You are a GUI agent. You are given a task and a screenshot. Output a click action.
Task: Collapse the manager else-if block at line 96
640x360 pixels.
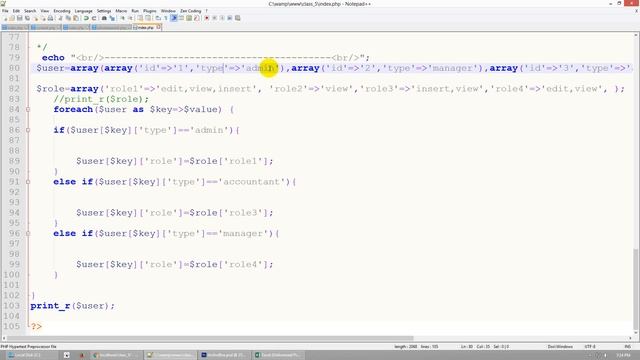point(28,233)
